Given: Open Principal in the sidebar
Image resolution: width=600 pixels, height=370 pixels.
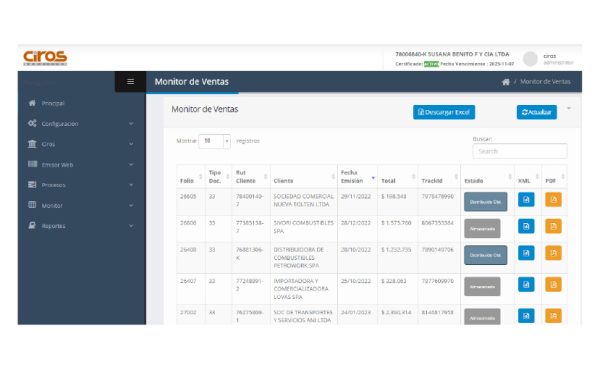Looking at the screenshot, I should point(82,103).
